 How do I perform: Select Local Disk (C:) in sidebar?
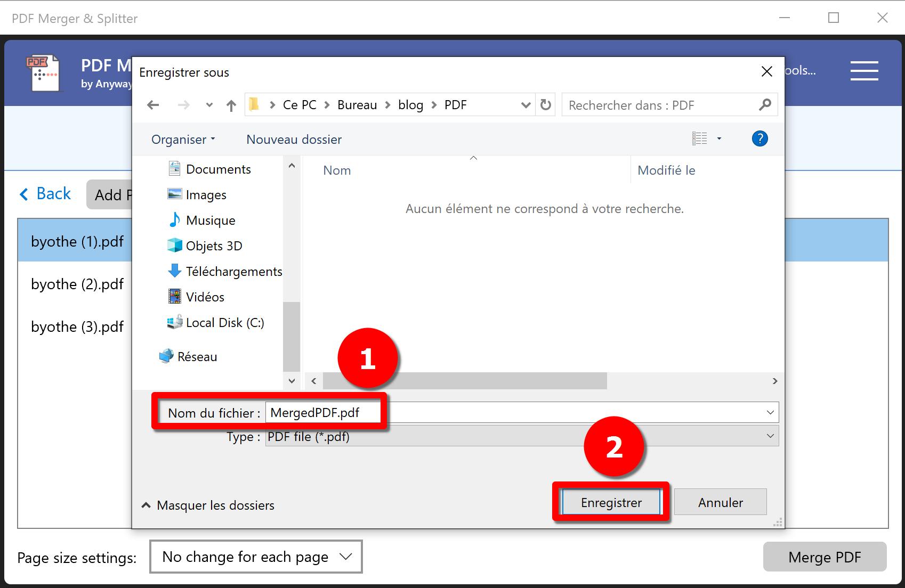coord(224,323)
